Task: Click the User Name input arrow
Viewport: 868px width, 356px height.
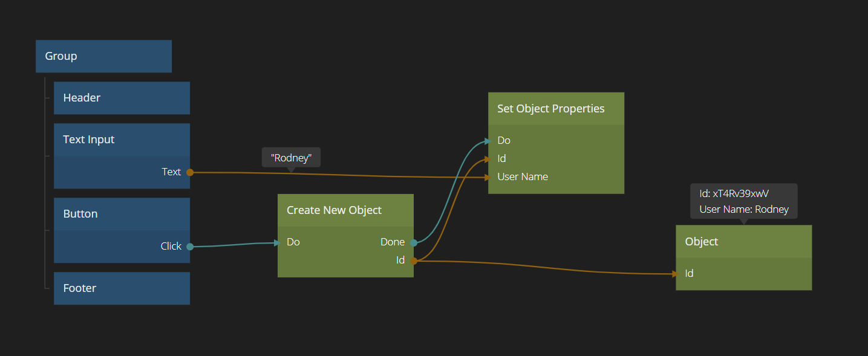Action: click(487, 177)
